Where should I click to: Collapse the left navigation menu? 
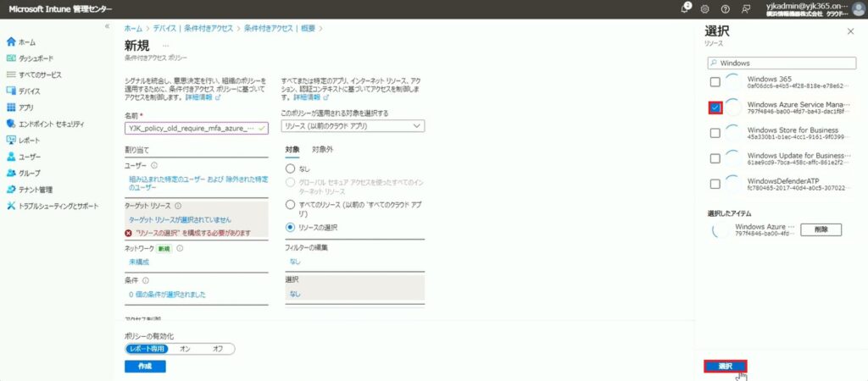tap(107, 26)
